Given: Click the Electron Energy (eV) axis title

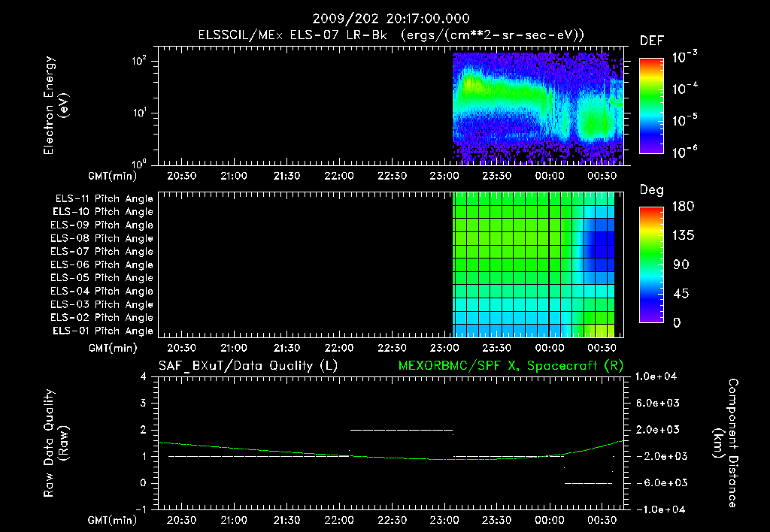Looking at the screenshot, I should click(56, 105).
